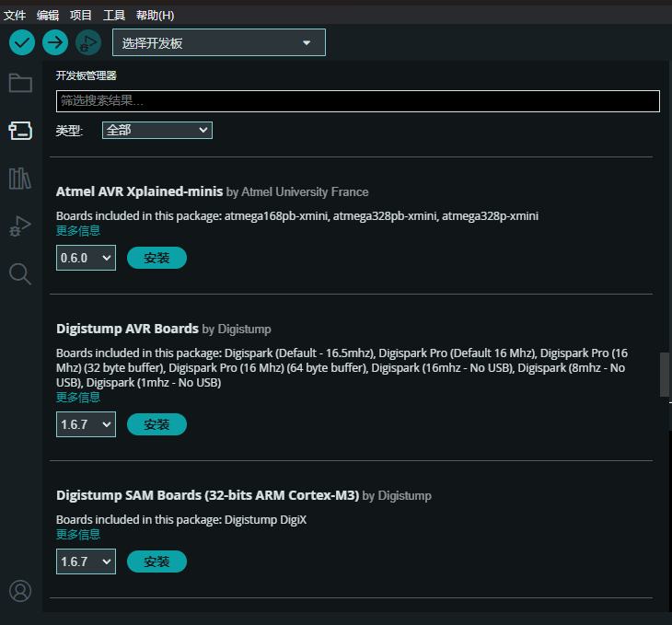Click 更多信息 link under Digistump AVR Boards
The image size is (672, 625).
(x=78, y=397)
